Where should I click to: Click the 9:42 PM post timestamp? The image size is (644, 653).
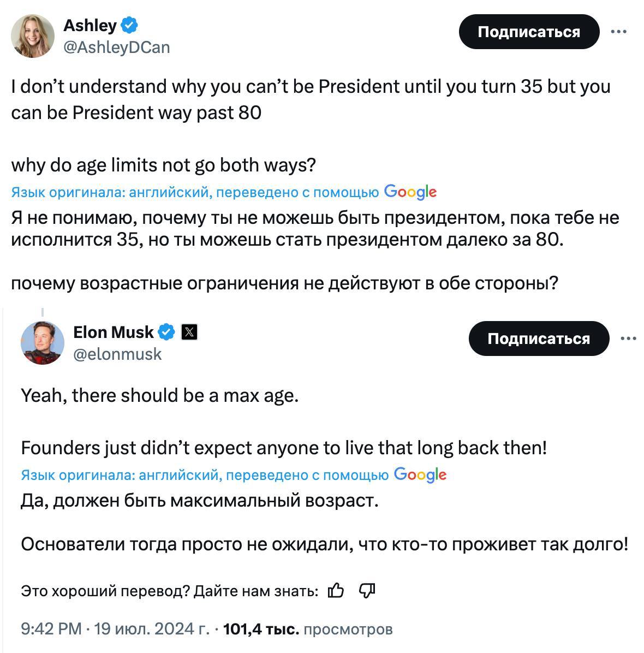coord(51,629)
